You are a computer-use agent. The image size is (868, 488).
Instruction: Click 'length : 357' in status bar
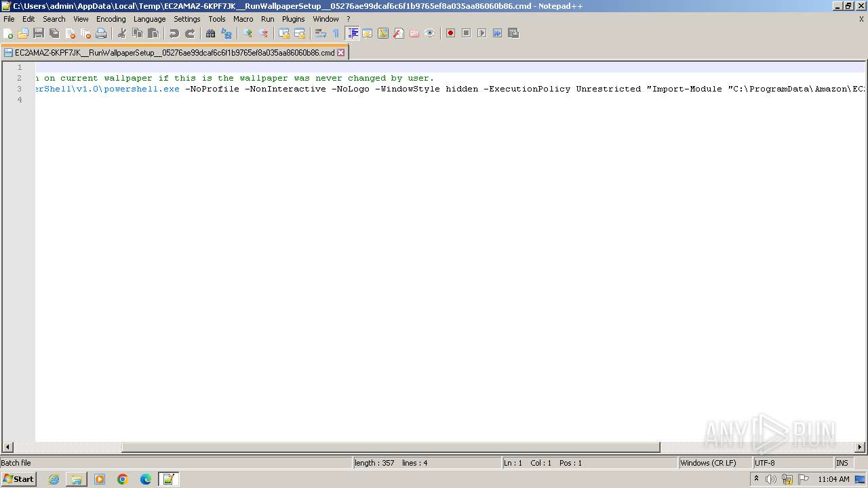pos(374,463)
